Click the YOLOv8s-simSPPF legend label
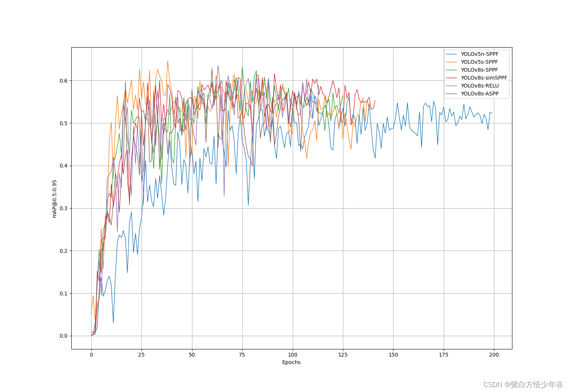 pyautogui.click(x=484, y=78)
